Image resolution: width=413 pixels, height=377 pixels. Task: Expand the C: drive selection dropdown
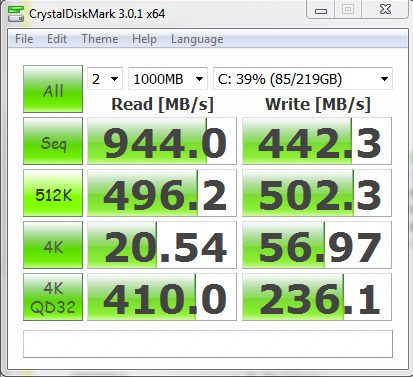point(303,79)
